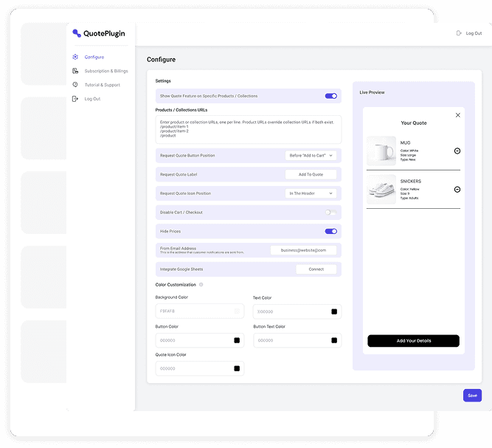Viewport: 492px width, 448px height.
Task: Edit the Button Text Color hex field
Action: click(297, 340)
